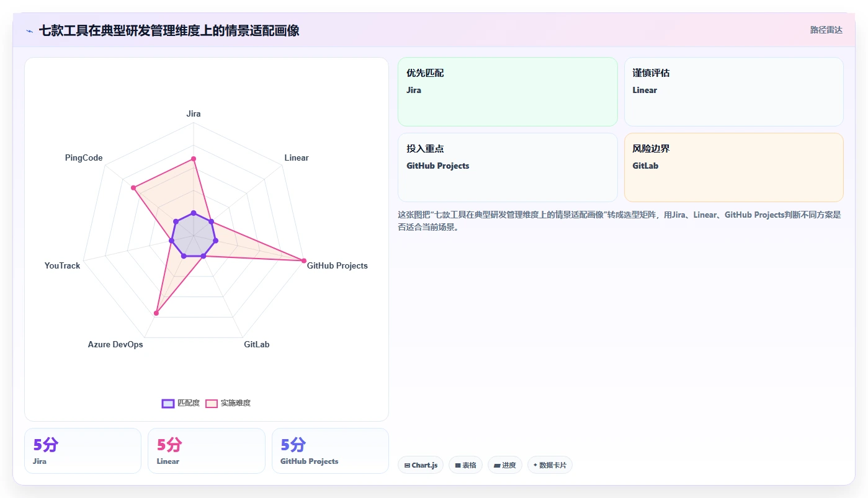
Task: Click the 5分 Jira stat card
Action: 83,451
